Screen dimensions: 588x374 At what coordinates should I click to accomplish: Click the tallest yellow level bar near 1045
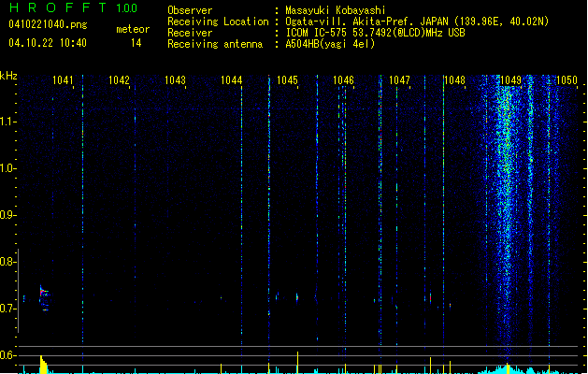coord(298,363)
